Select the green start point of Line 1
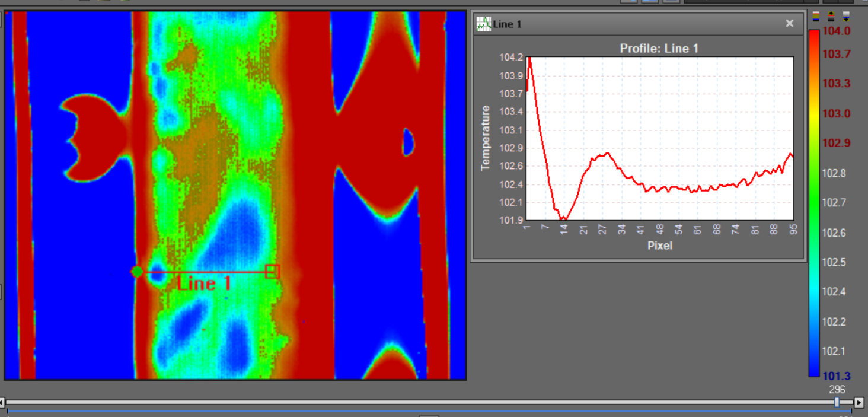 point(137,272)
